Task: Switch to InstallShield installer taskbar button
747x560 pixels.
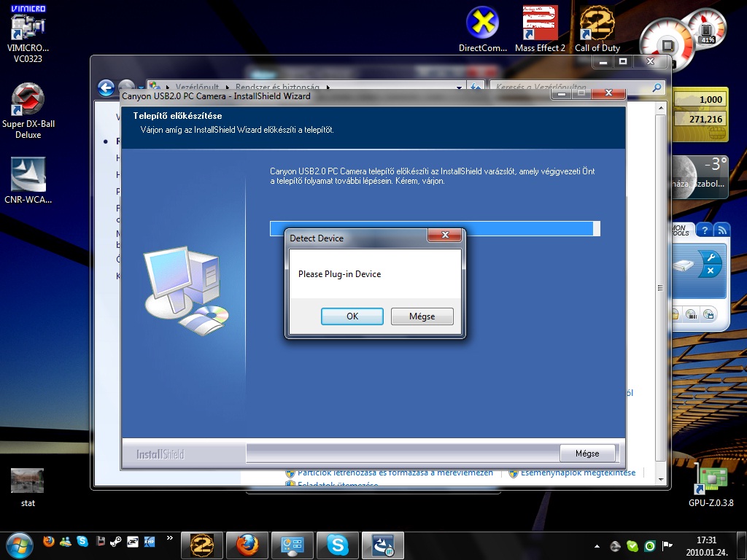Action: coord(383,545)
